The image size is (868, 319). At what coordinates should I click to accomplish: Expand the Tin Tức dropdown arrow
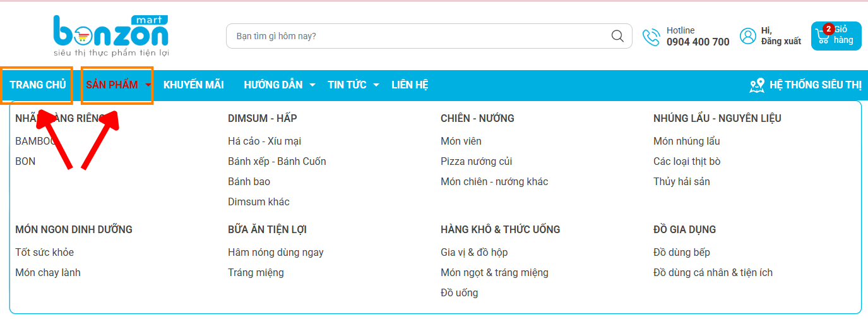click(376, 85)
